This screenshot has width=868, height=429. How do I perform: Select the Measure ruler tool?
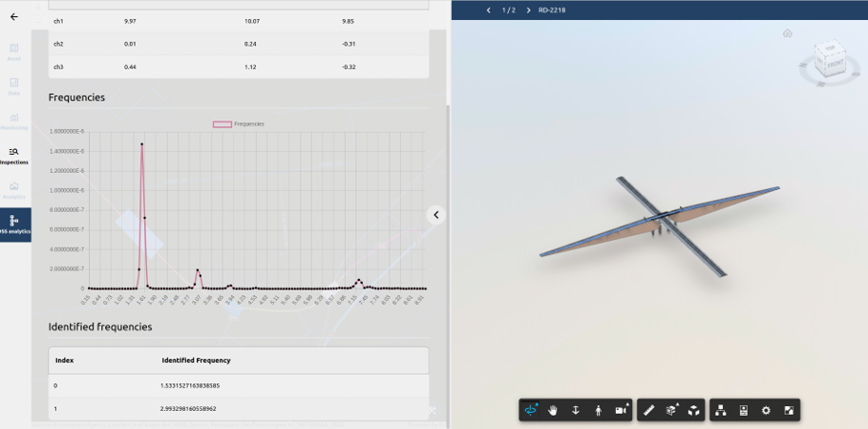649,410
